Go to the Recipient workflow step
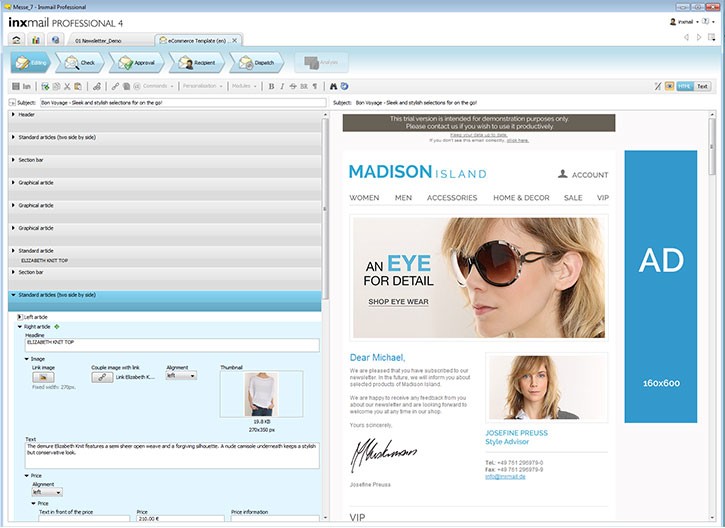The image size is (725, 528). point(197,62)
